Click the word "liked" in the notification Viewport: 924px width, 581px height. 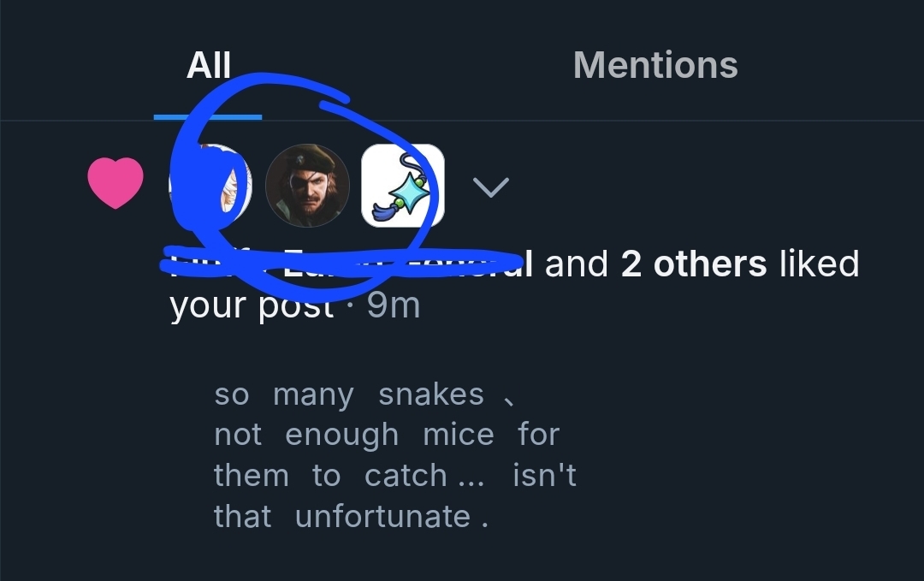point(819,264)
